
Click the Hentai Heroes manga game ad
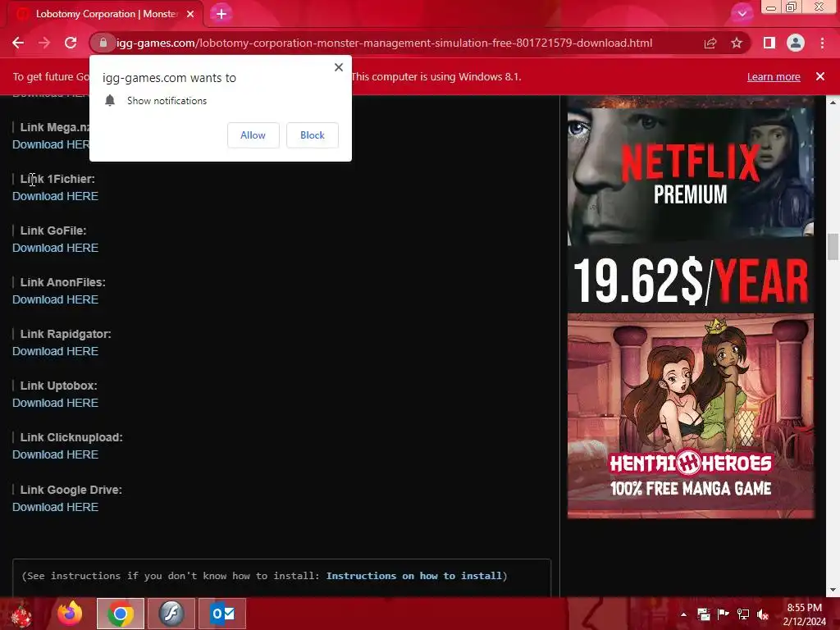point(691,416)
